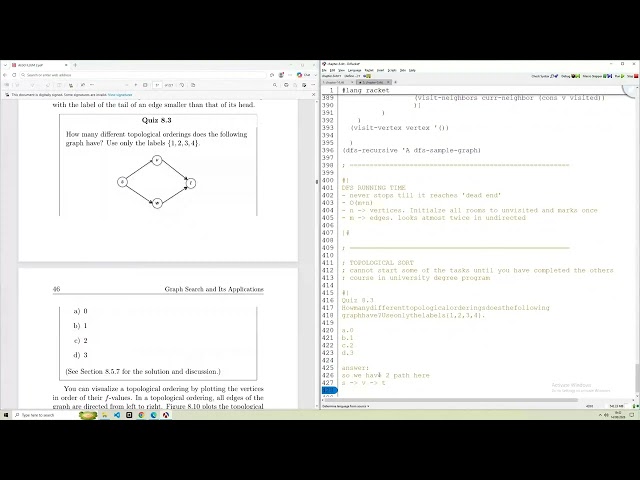Click Macro Stepper button in DrRacket

tap(597, 76)
